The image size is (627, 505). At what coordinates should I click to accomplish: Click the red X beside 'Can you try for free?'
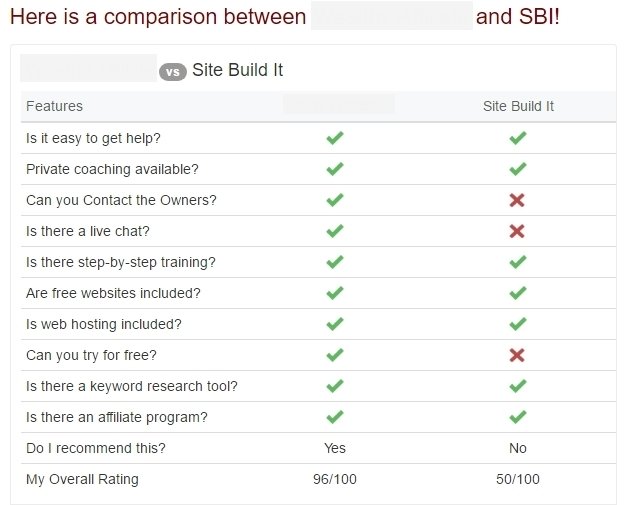[x=517, y=355]
